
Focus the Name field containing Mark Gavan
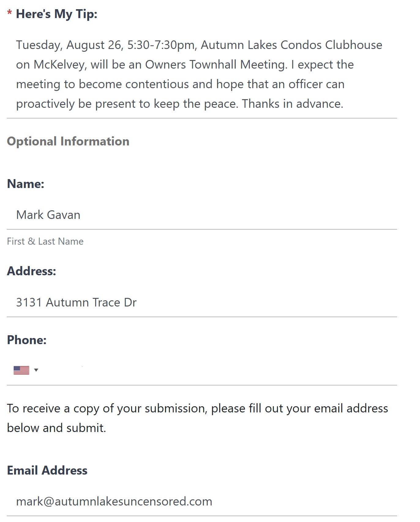tap(201, 215)
